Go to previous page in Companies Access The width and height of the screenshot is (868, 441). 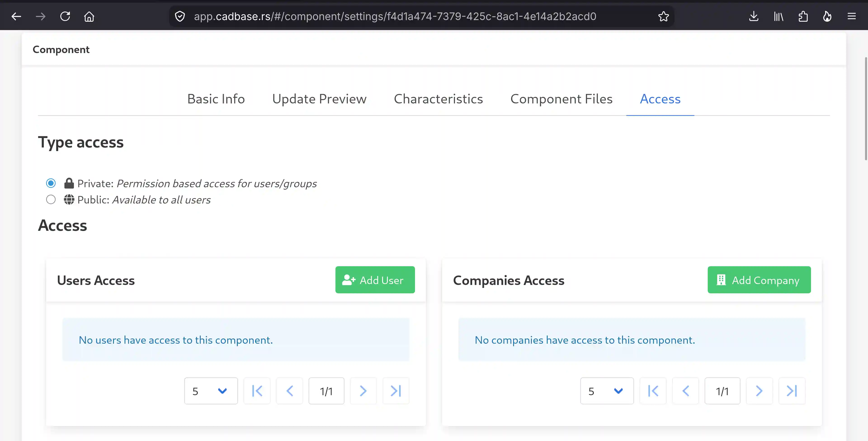coord(685,391)
